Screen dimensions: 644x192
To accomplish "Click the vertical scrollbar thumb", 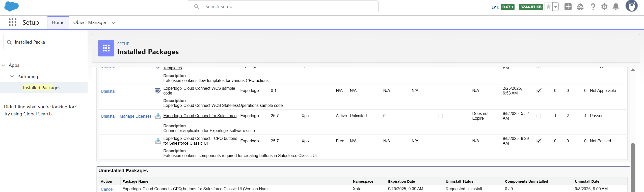I will pos(633,167).
